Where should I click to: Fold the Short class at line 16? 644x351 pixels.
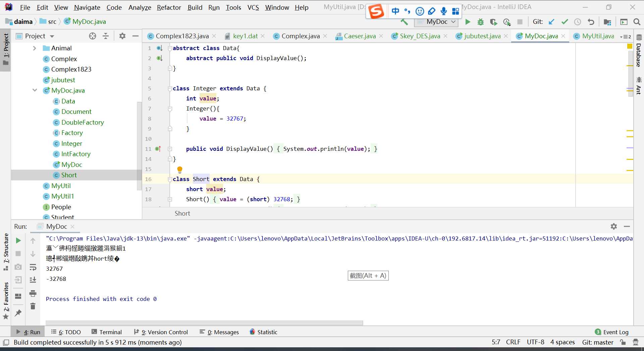pos(170,179)
